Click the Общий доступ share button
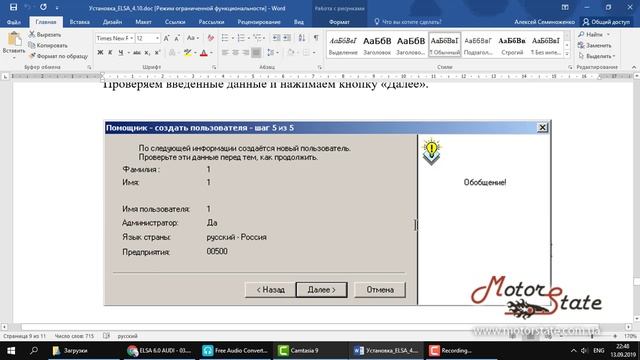 click(607, 22)
